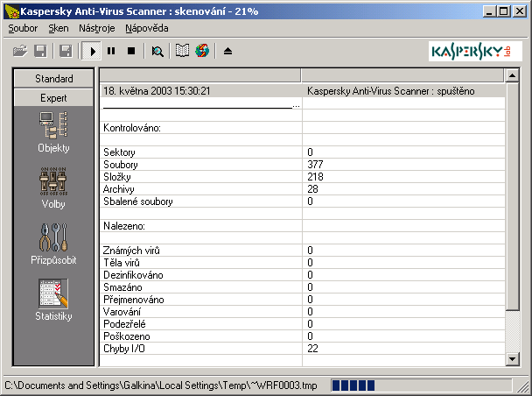Select the 'Těla virů' row
532x396 pixels.
pyautogui.click(x=302, y=263)
